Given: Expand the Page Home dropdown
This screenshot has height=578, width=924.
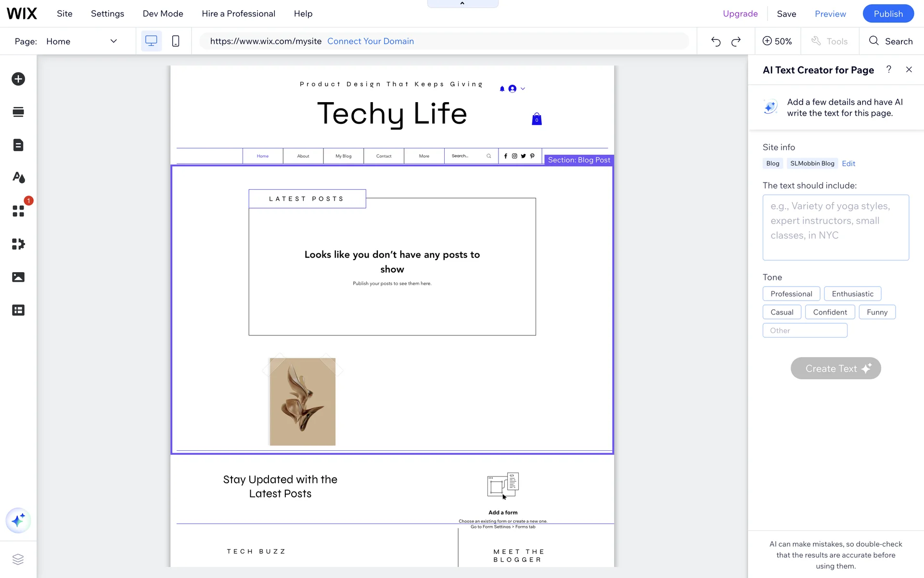Looking at the screenshot, I should coord(114,41).
